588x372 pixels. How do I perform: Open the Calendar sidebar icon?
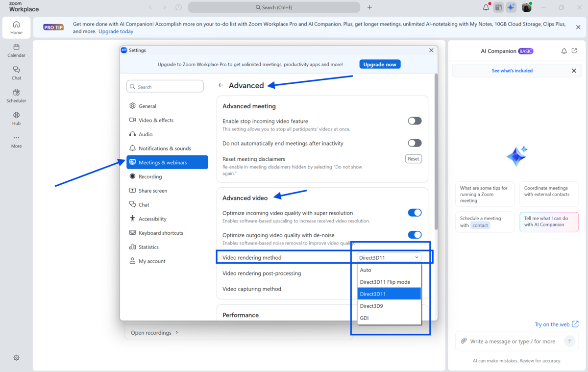[x=16, y=50]
